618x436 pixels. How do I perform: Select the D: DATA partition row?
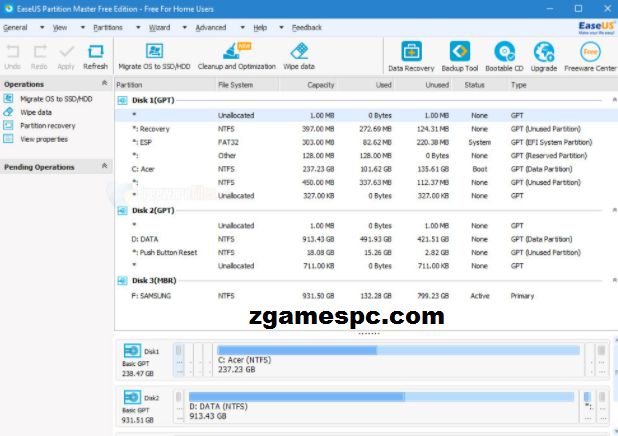click(x=366, y=239)
